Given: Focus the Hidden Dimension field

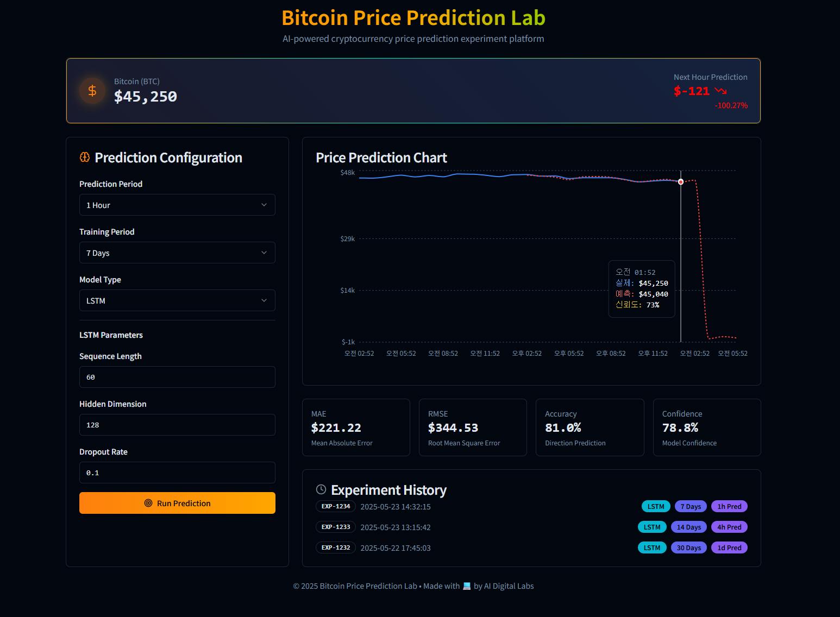Looking at the screenshot, I should tap(177, 425).
